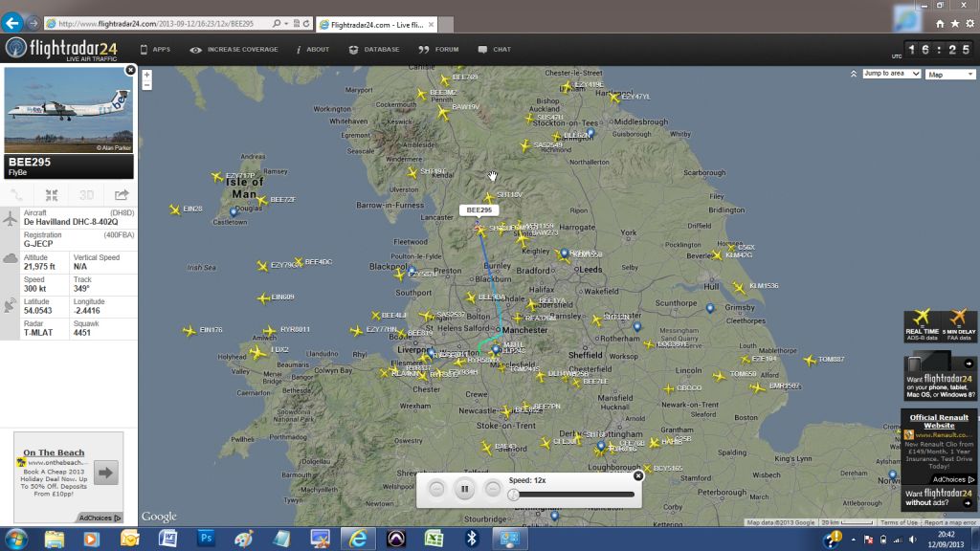Open the Flightradar24 logo home link
980x551 pixels.
tap(61, 49)
